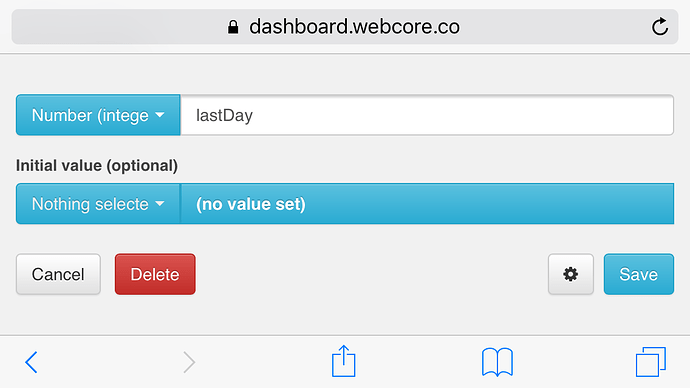Open the Number (integer) type dropdown
Viewport: 690px width, 388px height.
coord(98,115)
